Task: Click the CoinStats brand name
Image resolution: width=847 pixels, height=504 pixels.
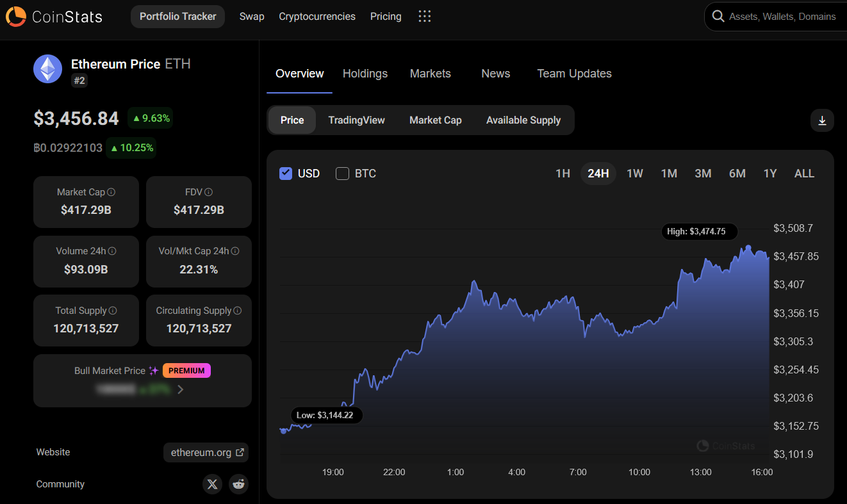Action: click(67, 17)
